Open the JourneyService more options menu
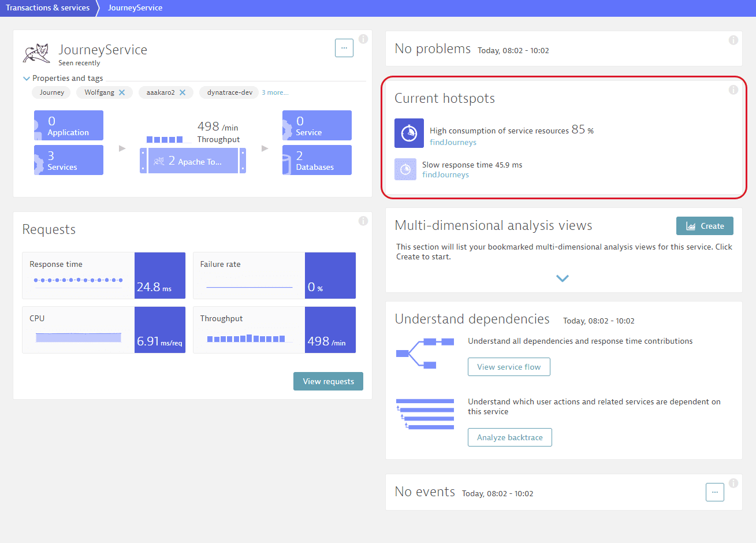Screen dimensions: 756x543 pyautogui.click(x=344, y=48)
